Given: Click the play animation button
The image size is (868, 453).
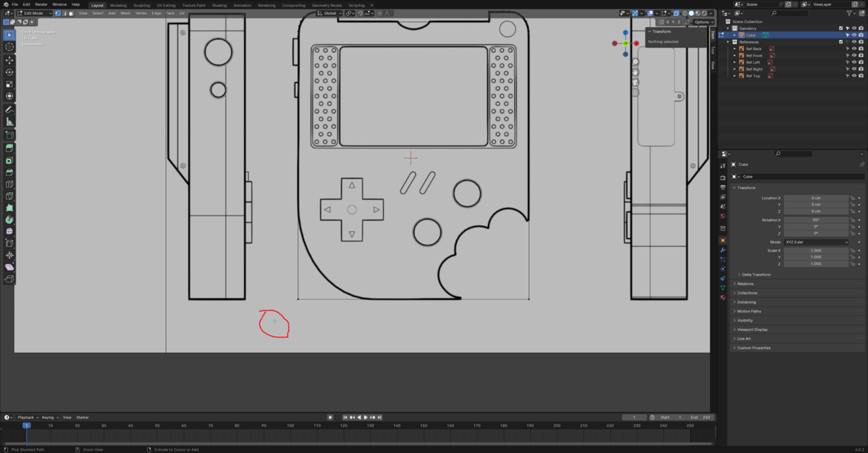Looking at the screenshot, I should tap(366, 417).
